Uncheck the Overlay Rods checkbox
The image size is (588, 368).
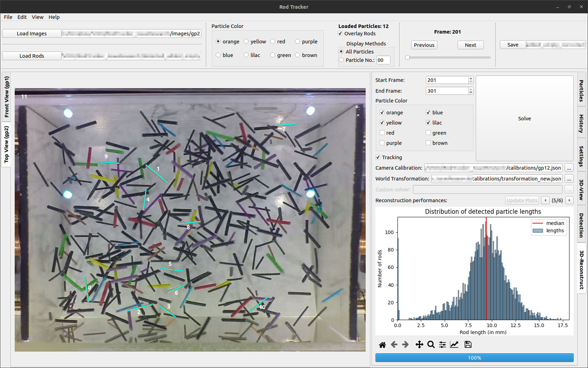pos(340,34)
